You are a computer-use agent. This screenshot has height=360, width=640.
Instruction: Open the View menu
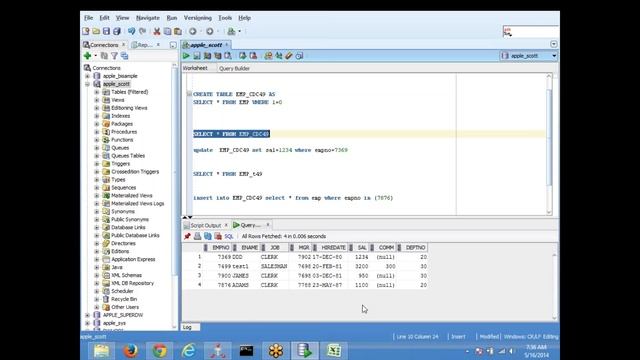click(x=122, y=18)
